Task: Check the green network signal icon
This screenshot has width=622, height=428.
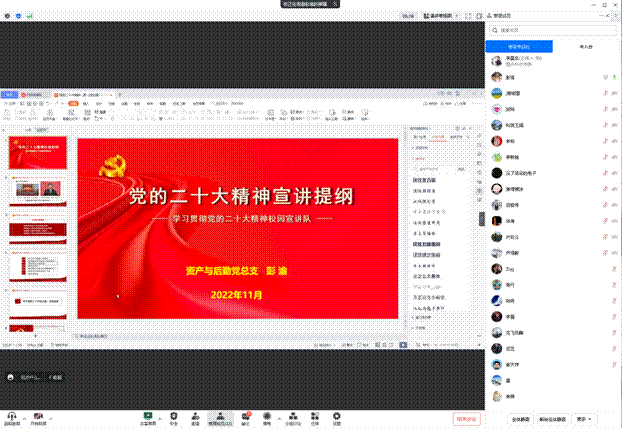Action: click(29, 16)
